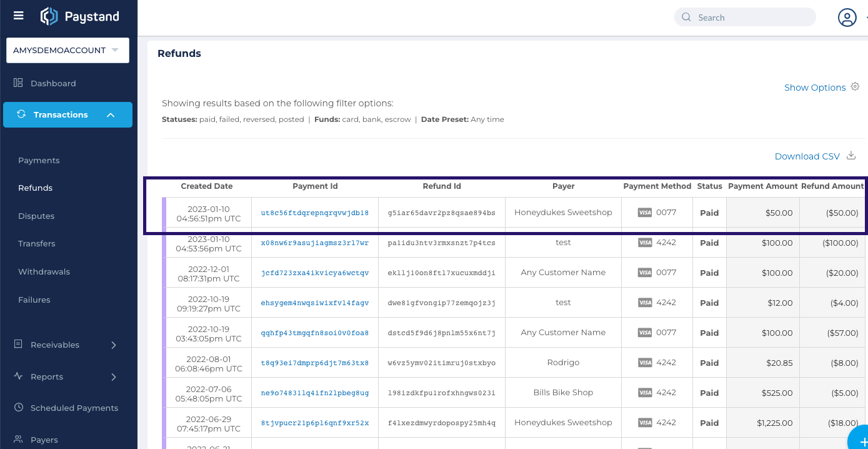Viewport: 868px width, 449px height.
Task: Click the Reports pulse icon
Action: click(18, 376)
